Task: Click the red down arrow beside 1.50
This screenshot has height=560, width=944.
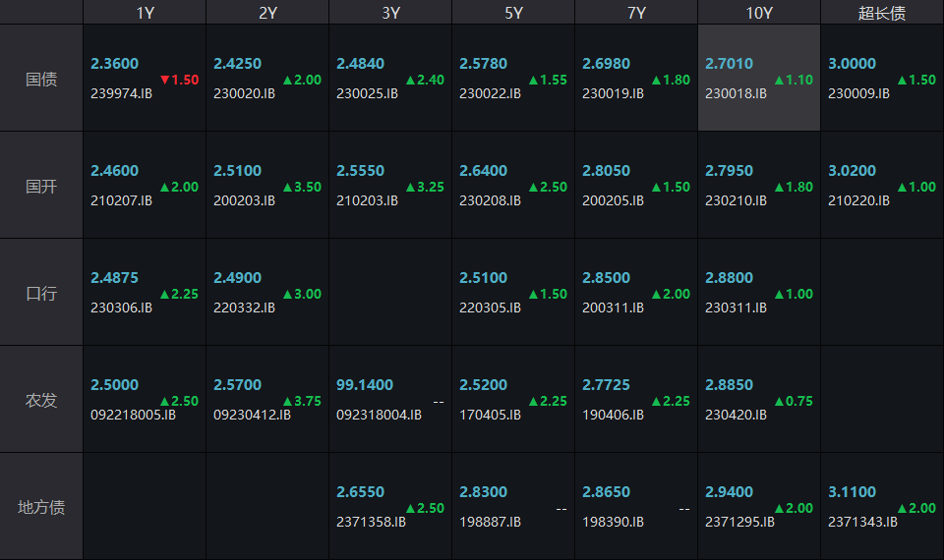Action: (x=165, y=80)
